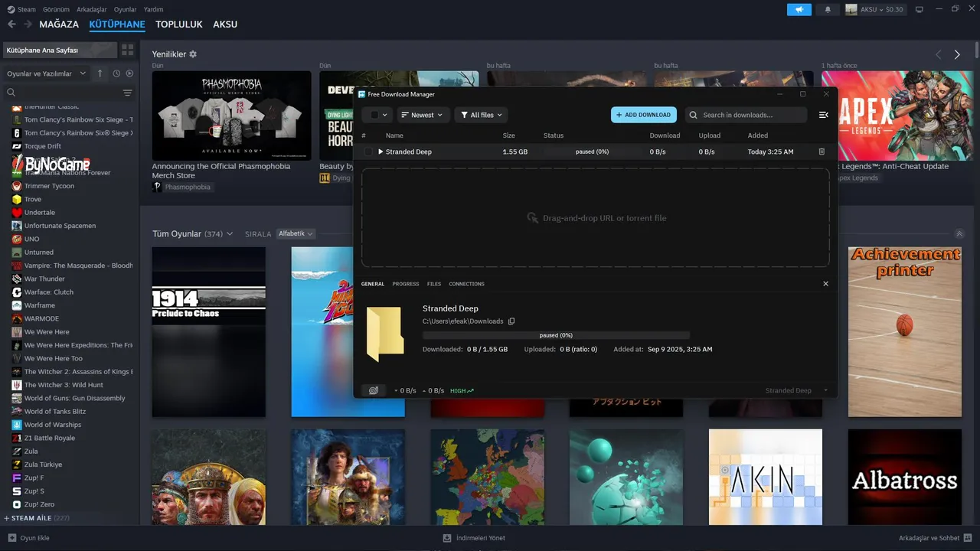Image resolution: width=980 pixels, height=551 pixels.
Task: Toggle snail mode in Free Download Manager
Action: pyautogui.click(x=374, y=390)
